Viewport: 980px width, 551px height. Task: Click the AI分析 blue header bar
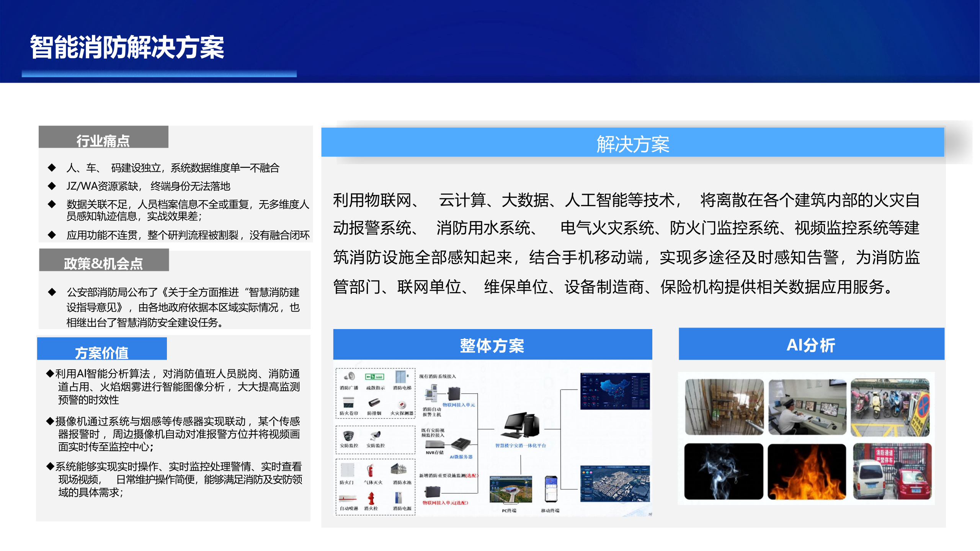[x=811, y=344]
